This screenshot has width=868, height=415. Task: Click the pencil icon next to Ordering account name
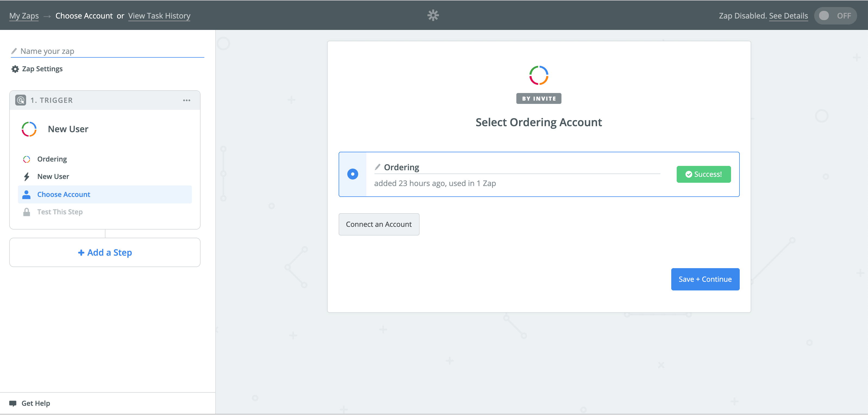[x=378, y=167]
